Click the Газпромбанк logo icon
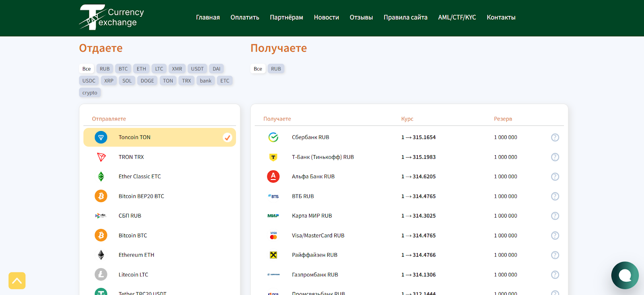 coord(273,274)
